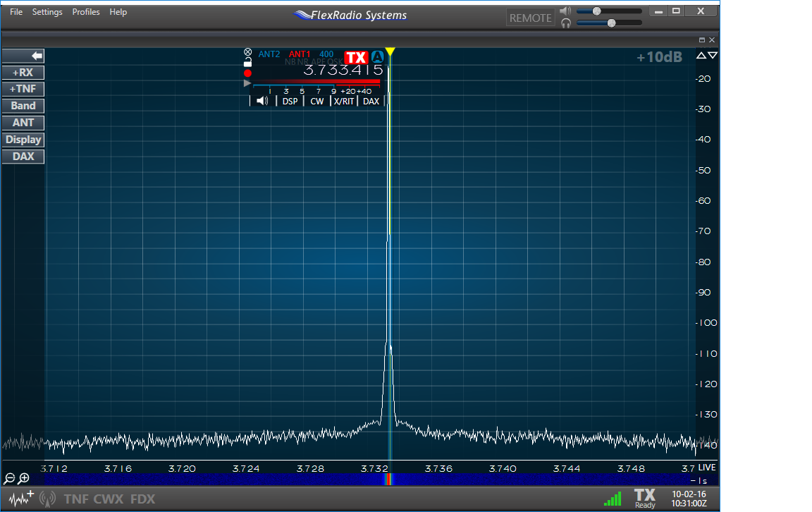The image size is (812, 512).
Task: Start slice recording with the red dot
Action: tap(247, 73)
